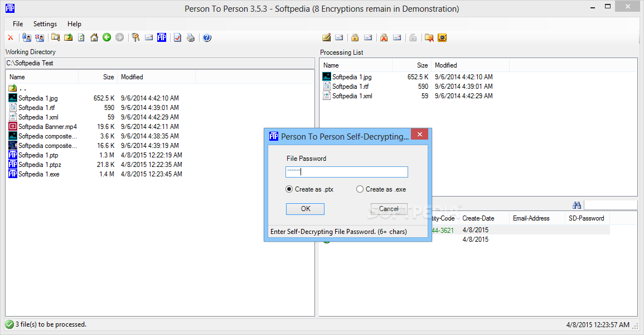
Task: Click the C:\Softpedia Test path field
Action: (x=160, y=63)
